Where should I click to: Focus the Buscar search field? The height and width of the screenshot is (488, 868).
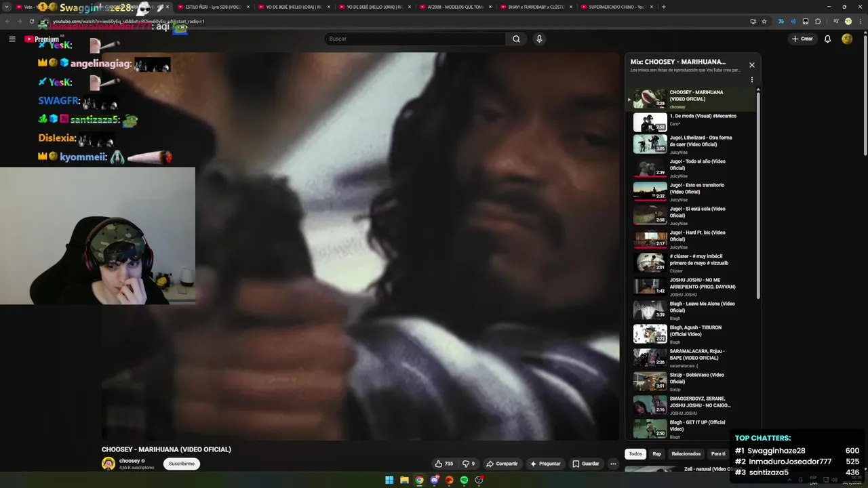(x=415, y=39)
